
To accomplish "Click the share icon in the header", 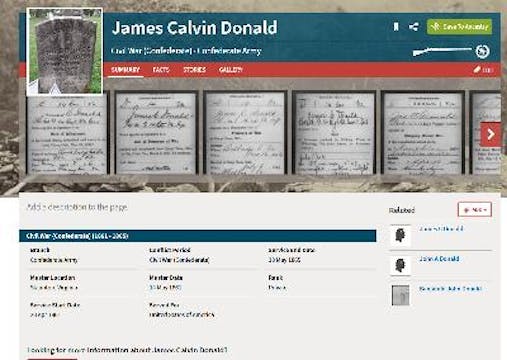I will [414, 27].
